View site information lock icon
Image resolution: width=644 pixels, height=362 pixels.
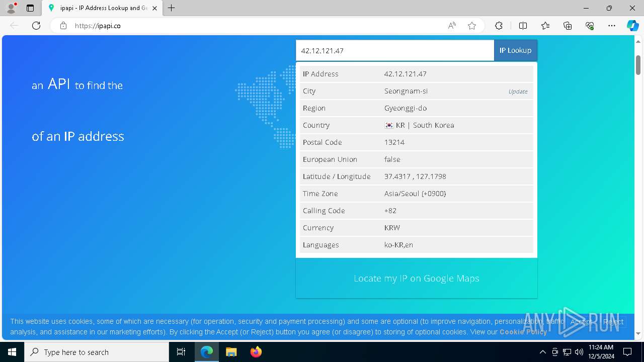63,26
